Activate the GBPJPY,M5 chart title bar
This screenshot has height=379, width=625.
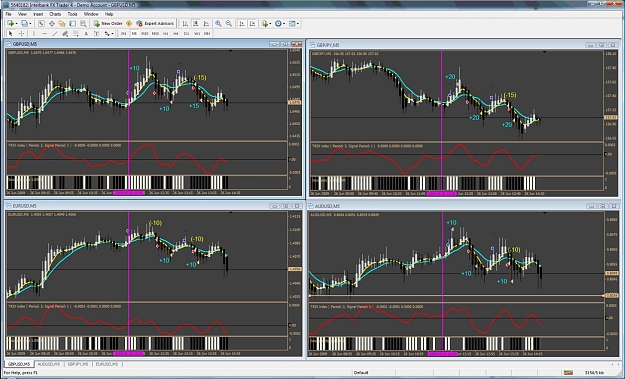click(464, 45)
